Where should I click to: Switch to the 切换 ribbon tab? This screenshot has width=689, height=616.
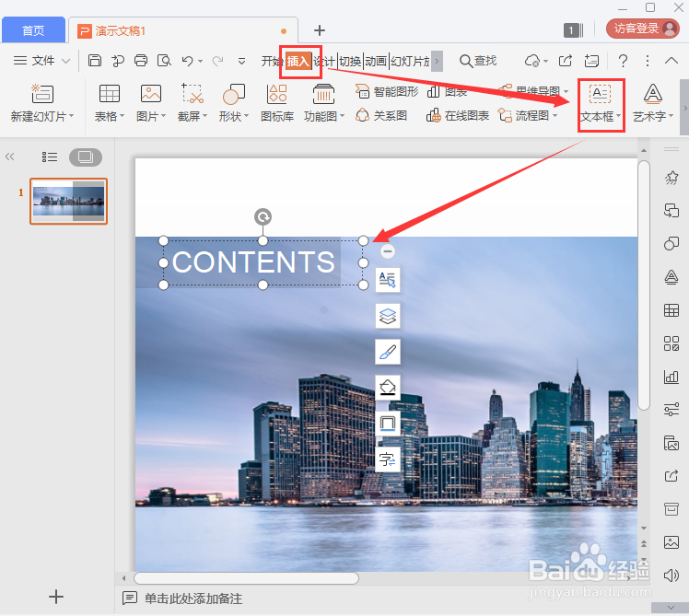click(x=350, y=61)
